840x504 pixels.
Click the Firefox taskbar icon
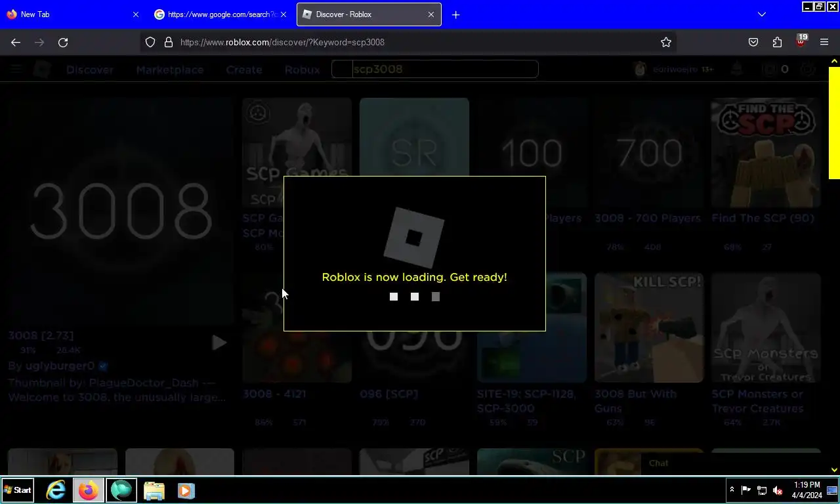(88, 490)
